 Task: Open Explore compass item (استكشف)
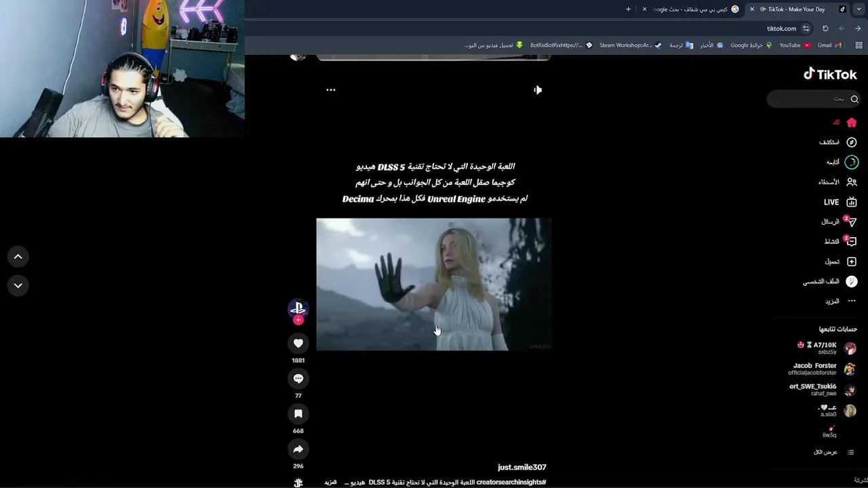[838, 142]
